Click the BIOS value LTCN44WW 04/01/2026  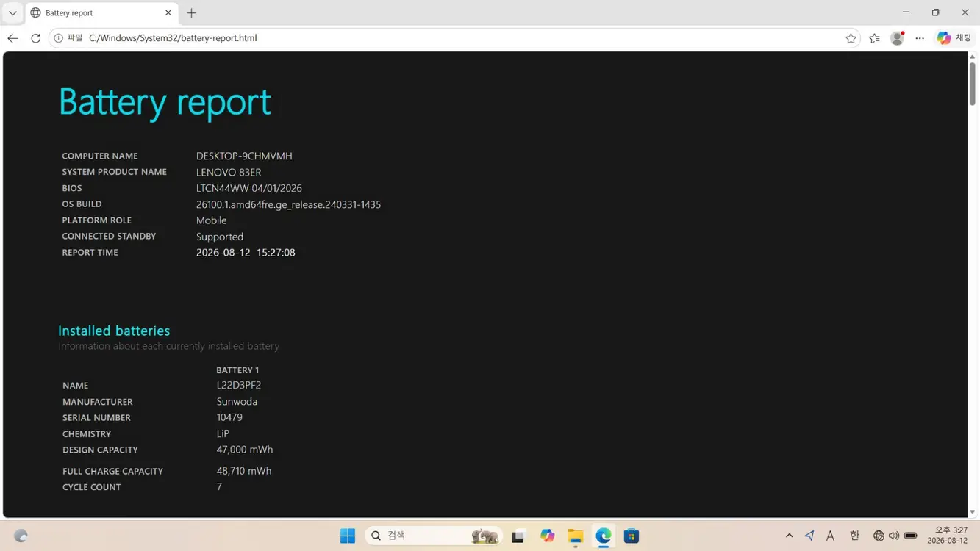[249, 188]
